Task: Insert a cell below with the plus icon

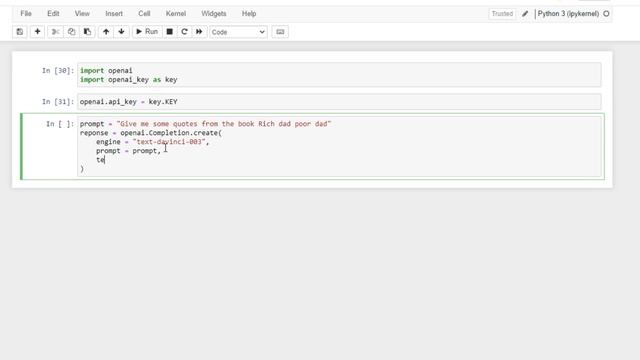Action: pos(37,32)
